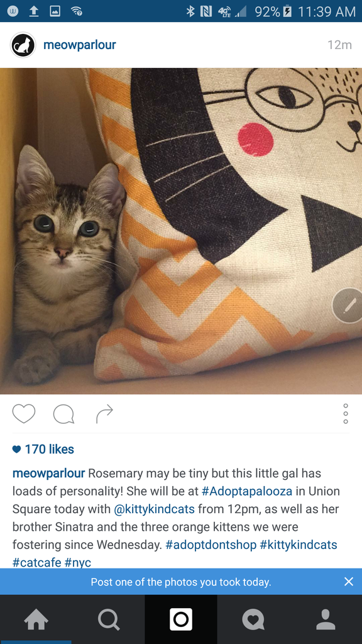Open the three-dot post options menu
The image size is (362, 644).
[346, 414]
